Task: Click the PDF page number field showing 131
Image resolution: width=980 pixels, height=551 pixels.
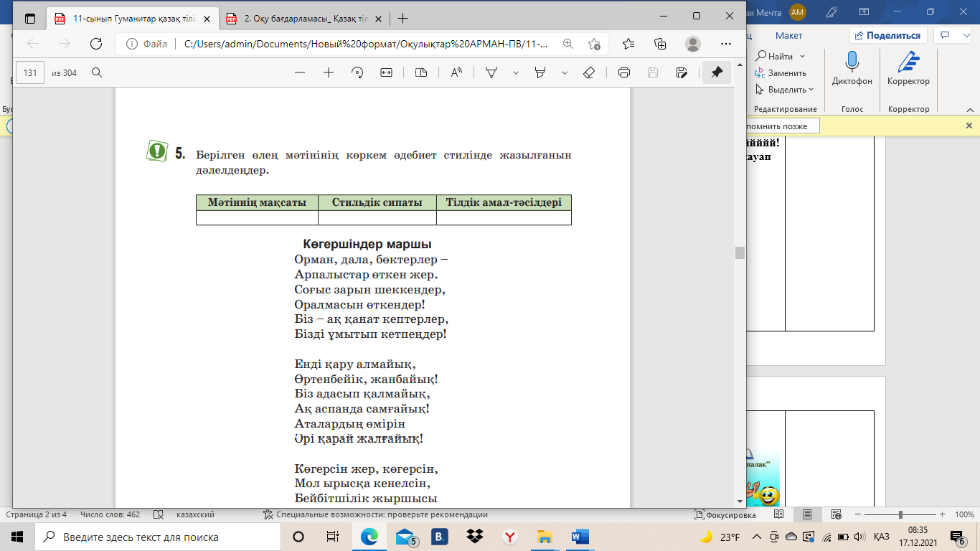Action: pos(30,72)
